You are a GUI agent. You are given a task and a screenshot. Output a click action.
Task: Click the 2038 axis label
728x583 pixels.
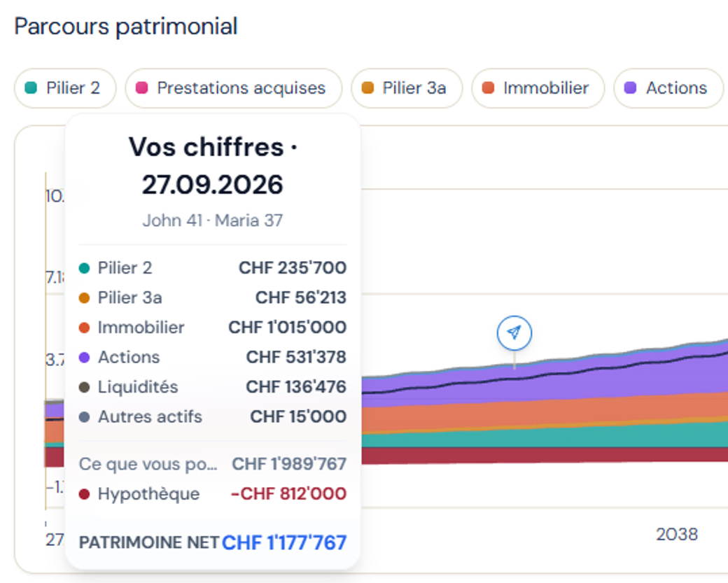pos(676,534)
